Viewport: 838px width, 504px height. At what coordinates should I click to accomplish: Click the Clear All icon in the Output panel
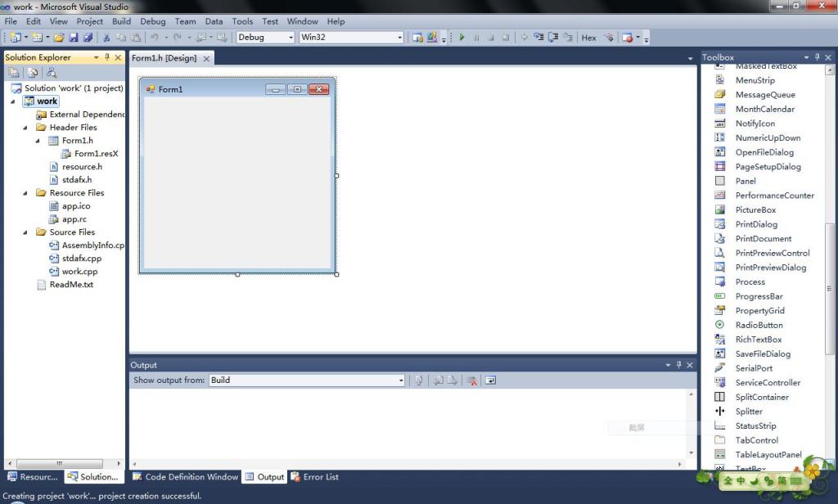tap(471, 380)
